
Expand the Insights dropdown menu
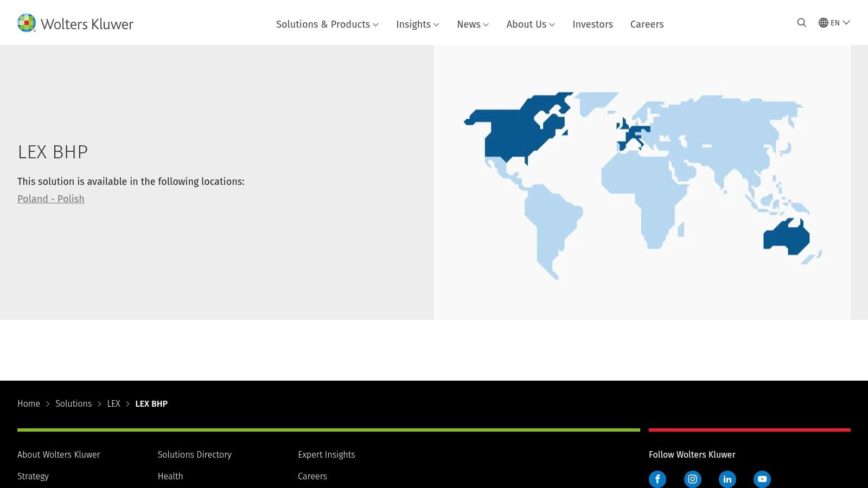418,24
